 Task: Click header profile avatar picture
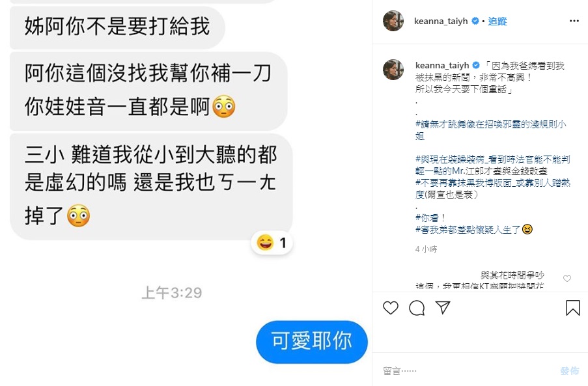coord(393,21)
